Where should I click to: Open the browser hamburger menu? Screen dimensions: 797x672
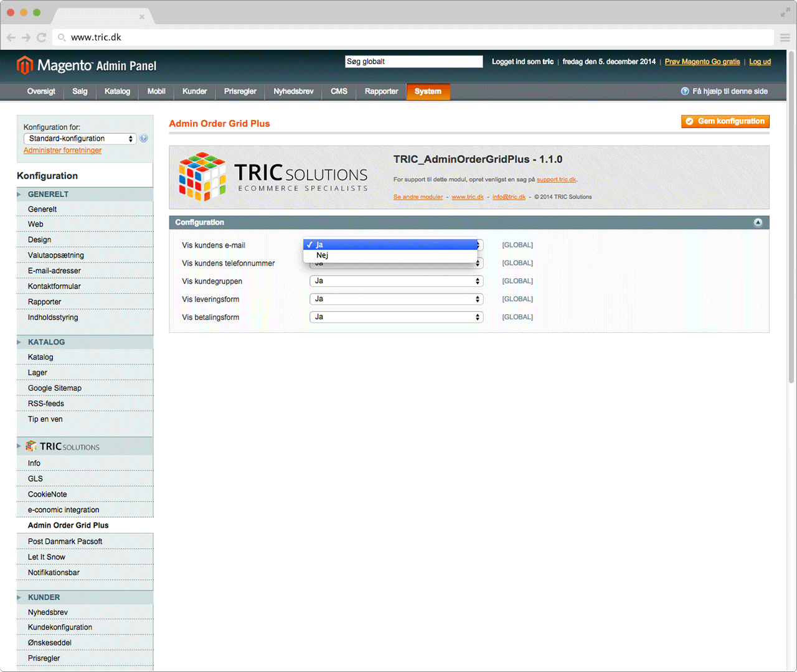(x=785, y=37)
